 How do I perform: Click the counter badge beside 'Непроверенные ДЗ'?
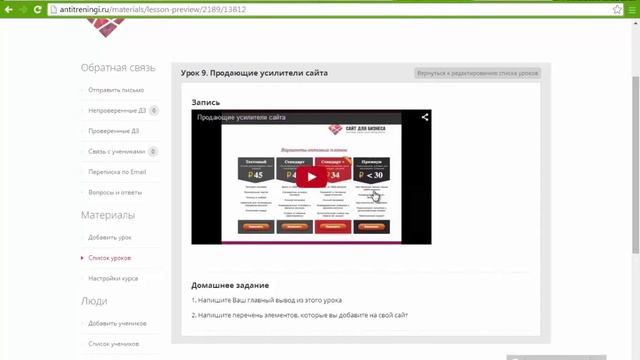point(154,110)
